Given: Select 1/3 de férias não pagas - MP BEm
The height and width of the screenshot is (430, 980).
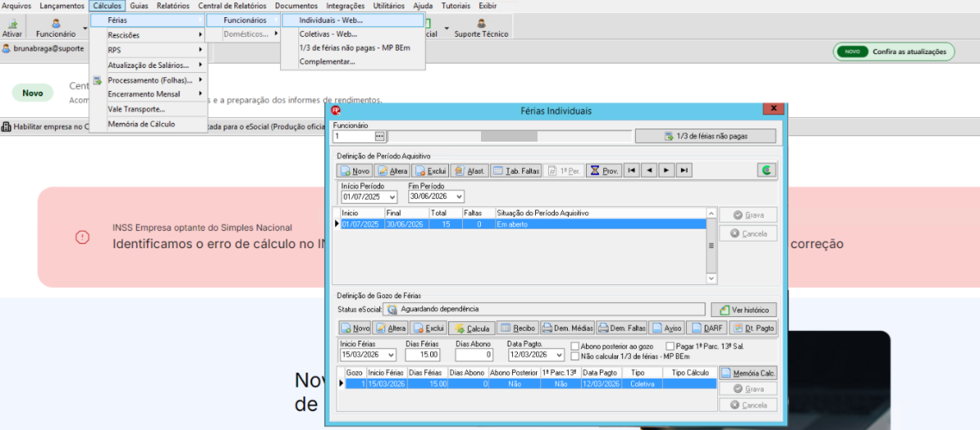Looking at the screenshot, I should [352, 48].
